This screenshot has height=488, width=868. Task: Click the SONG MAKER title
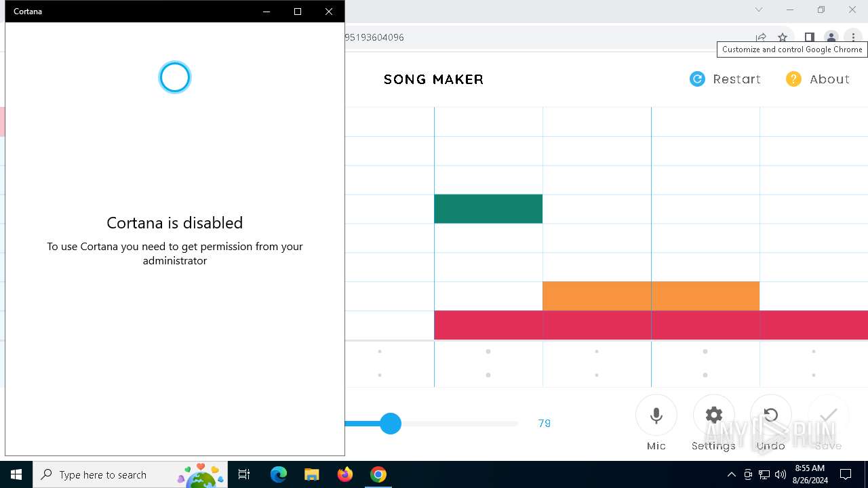[x=434, y=79]
